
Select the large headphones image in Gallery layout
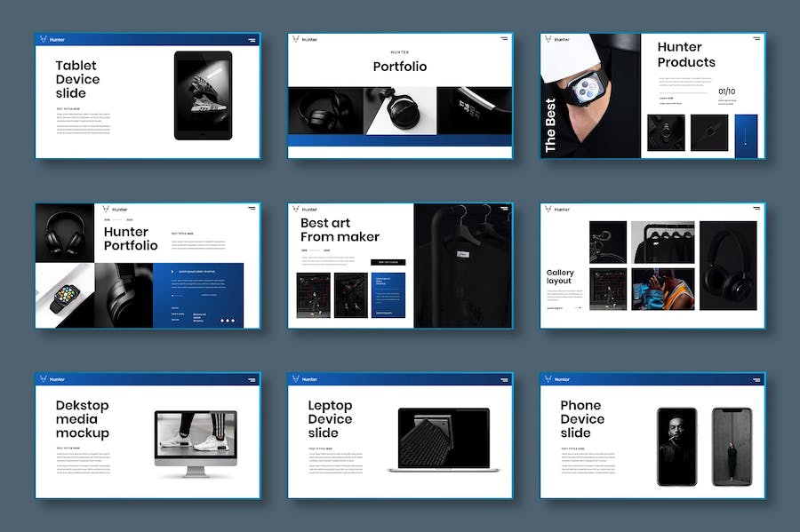click(x=728, y=266)
